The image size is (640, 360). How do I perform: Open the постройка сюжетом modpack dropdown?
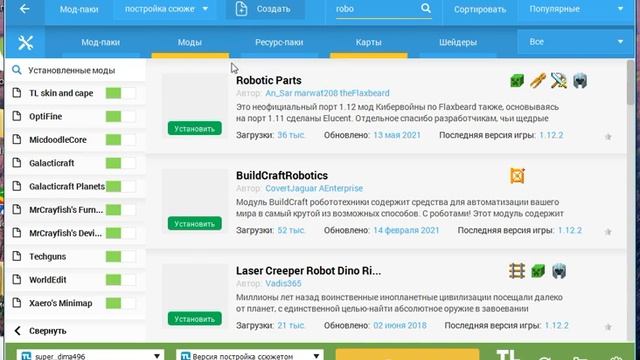pyautogui.click(x=167, y=9)
